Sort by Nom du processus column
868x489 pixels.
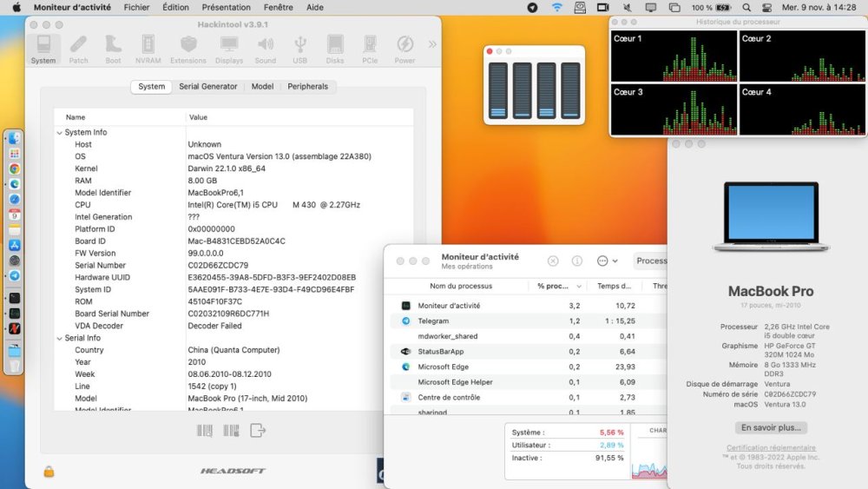(461, 287)
